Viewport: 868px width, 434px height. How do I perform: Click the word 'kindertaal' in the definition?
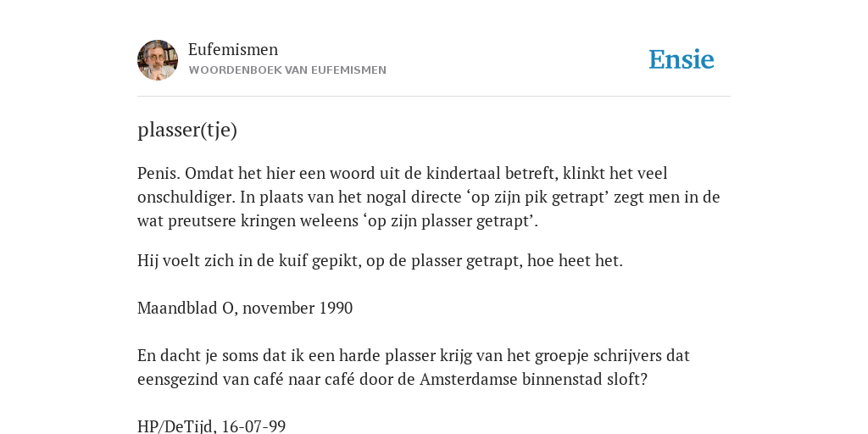click(463, 173)
